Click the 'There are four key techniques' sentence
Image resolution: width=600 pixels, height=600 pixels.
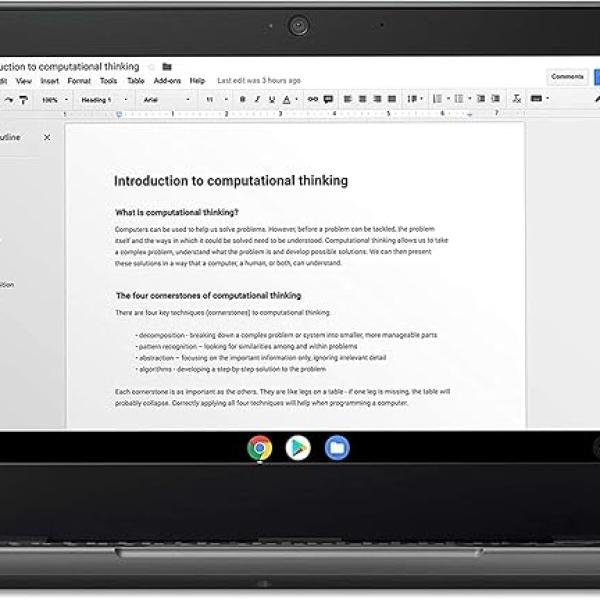point(223,313)
